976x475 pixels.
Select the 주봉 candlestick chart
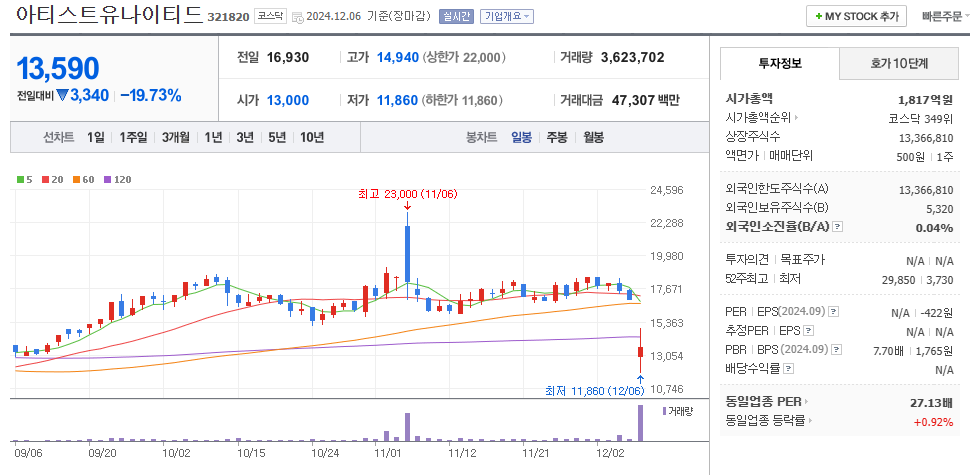[x=557, y=138]
